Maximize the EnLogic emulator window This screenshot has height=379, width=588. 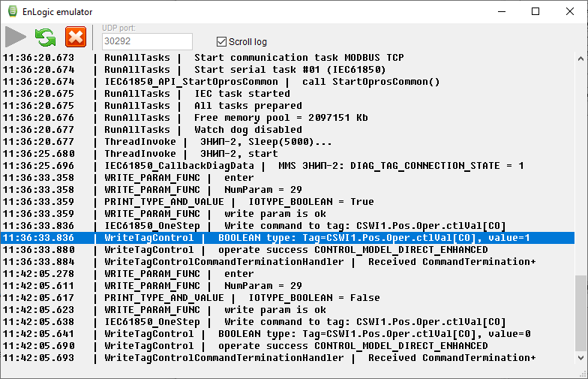pos(535,11)
